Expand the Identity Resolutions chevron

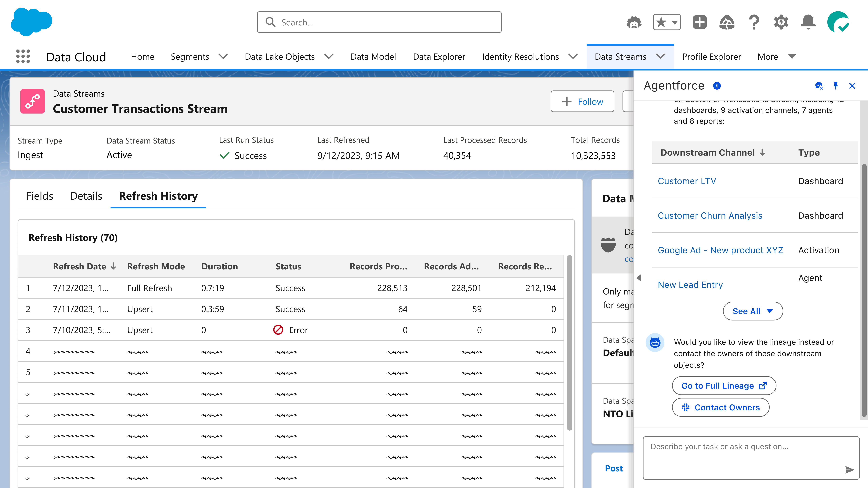pyautogui.click(x=573, y=56)
